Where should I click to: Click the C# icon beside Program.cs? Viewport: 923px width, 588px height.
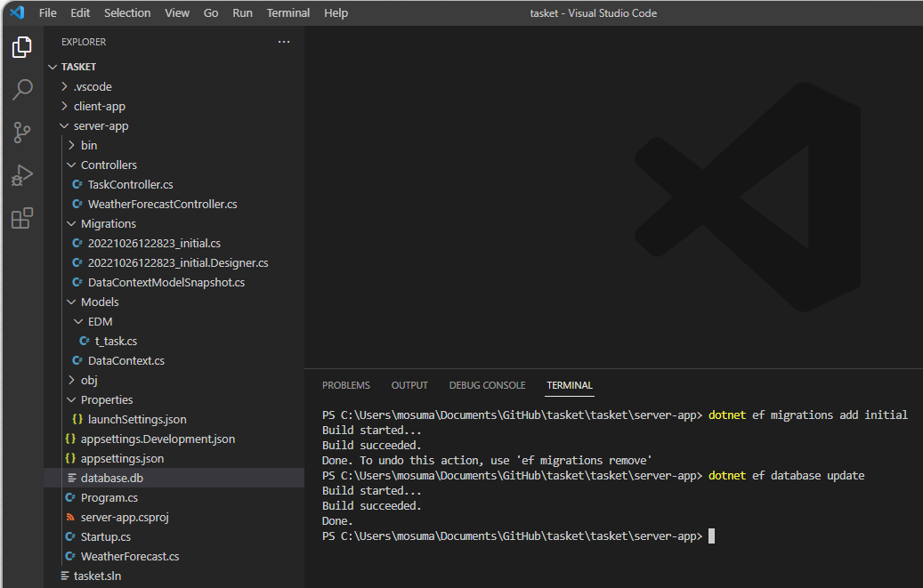70,497
